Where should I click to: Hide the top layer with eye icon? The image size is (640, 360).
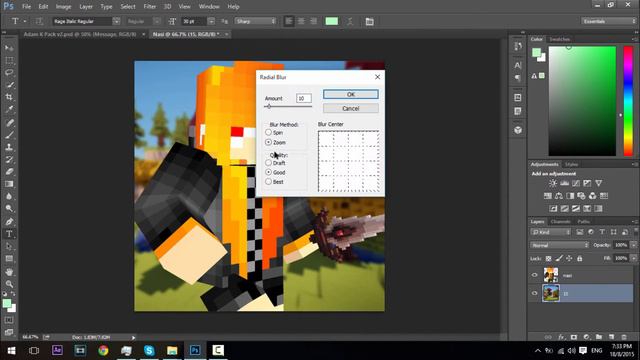(x=535, y=275)
